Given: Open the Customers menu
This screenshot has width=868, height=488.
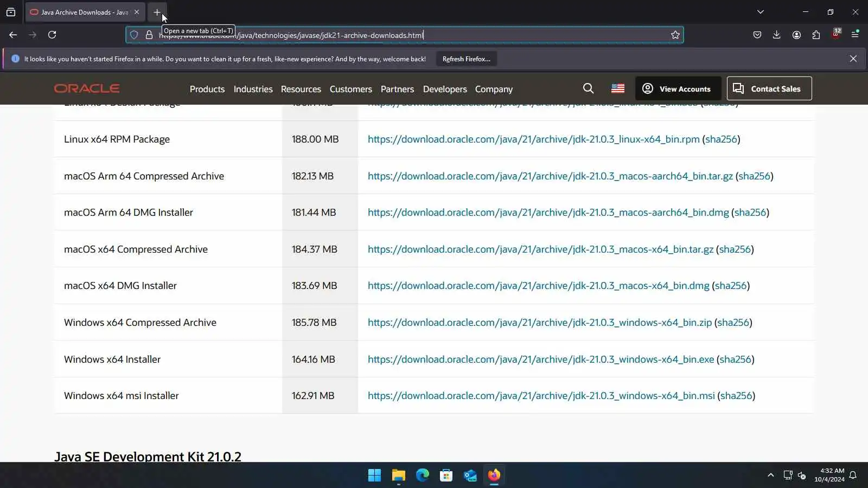Looking at the screenshot, I should click(351, 89).
